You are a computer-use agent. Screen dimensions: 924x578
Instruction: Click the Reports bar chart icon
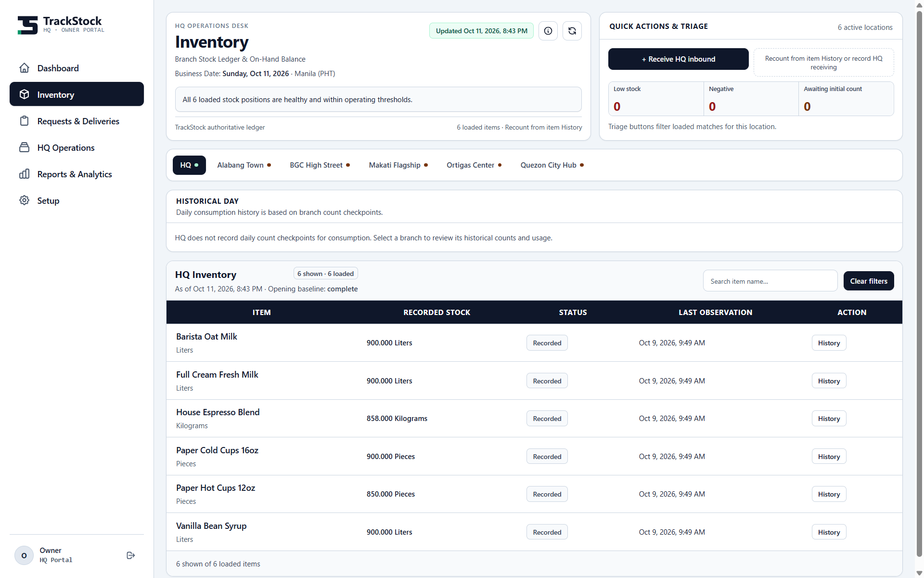(25, 174)
